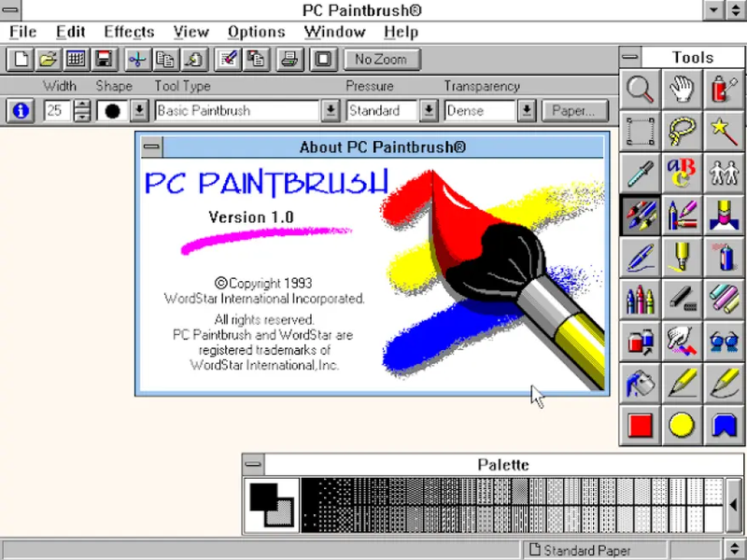This screenshot has width=747, height=560.
Task: Open the Edit menu
Action: click(71, 32)
